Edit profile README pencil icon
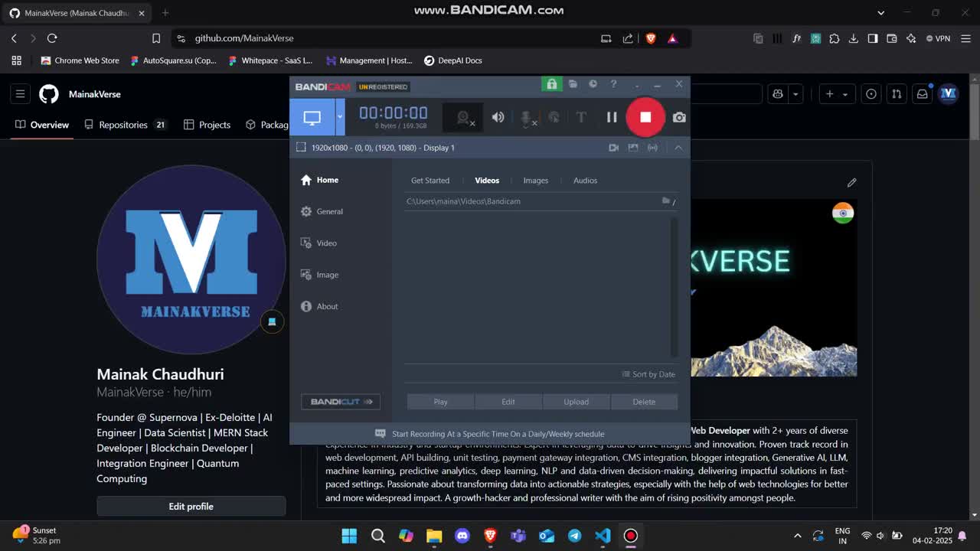Screen dimensions: 980x551 click(x=851, y=182)
